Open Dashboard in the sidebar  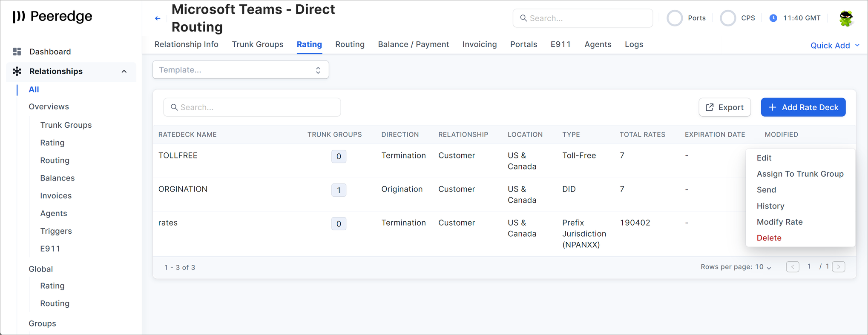(x=50, y=52)
